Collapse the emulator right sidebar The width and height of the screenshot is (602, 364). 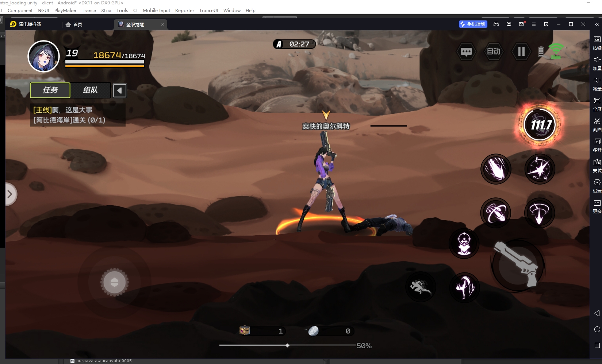(597, 24)
